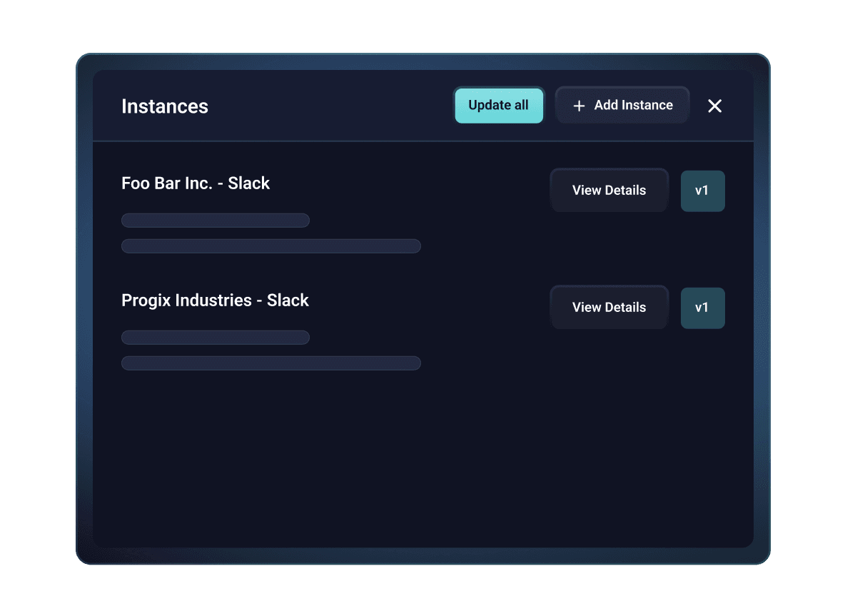Screen dimensions: 845x616
Task: View Details for Progix Industries - Slack
Action: click(x=609, y=307)
